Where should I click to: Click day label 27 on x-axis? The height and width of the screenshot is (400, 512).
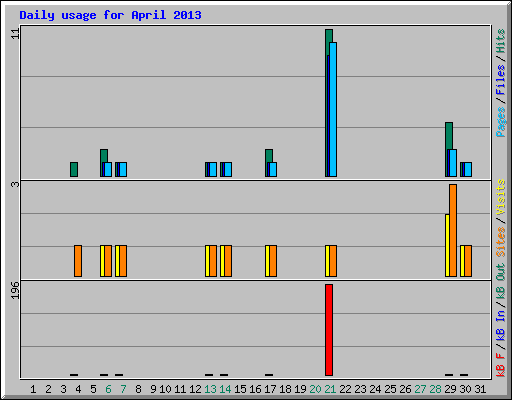(420, 389)
